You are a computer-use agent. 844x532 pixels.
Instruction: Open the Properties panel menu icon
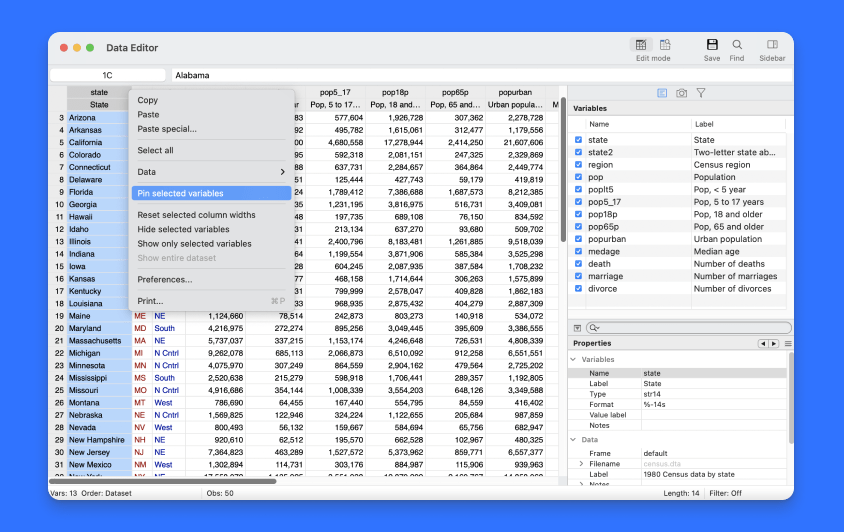(x=788, y=344)
